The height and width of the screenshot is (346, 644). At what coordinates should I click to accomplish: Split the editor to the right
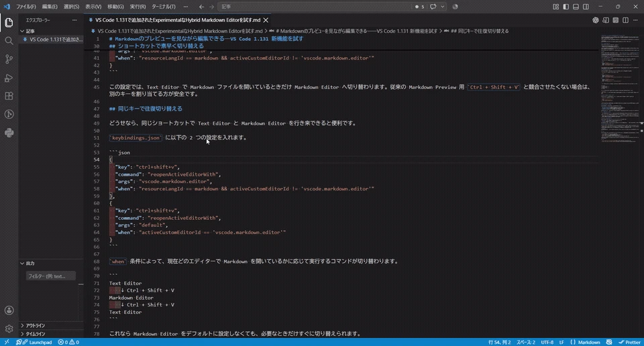tap(625, 20)
